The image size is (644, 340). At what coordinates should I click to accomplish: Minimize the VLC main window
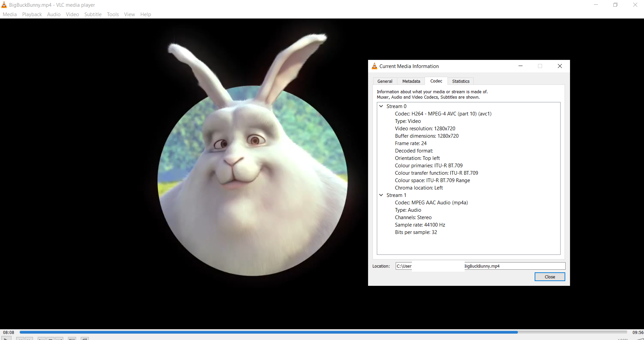pos(596,5)
